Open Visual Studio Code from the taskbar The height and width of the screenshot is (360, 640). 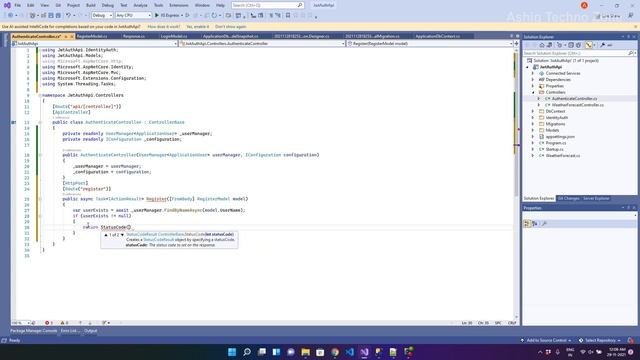(350, 352)
